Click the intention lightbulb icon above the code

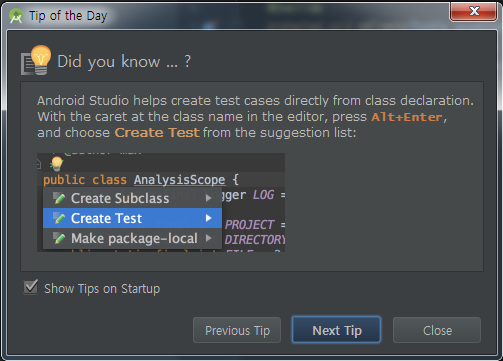[x=57, y=164]
